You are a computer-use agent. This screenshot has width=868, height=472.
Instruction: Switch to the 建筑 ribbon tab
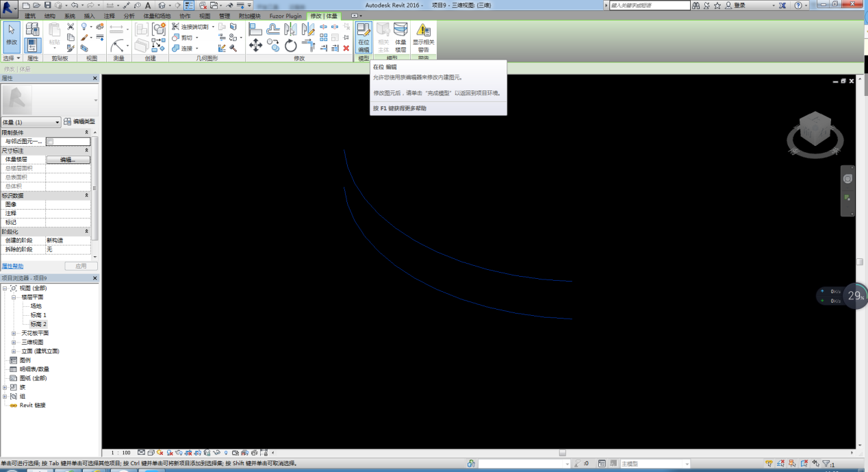click(30, 16)
